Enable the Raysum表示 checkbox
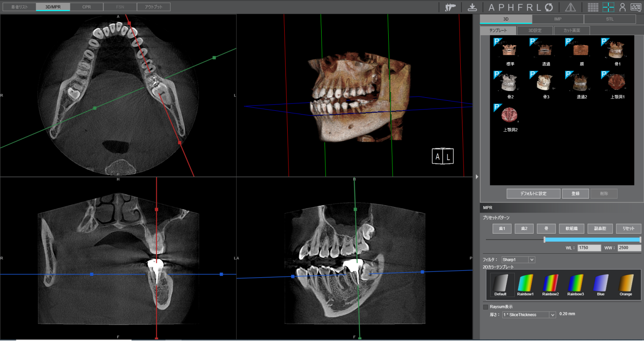The height and width of the screenshot is (341, 644). (486, 307)
